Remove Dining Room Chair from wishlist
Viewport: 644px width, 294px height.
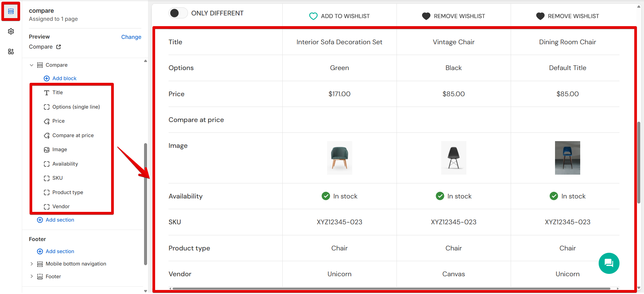(x=567, y=16)
